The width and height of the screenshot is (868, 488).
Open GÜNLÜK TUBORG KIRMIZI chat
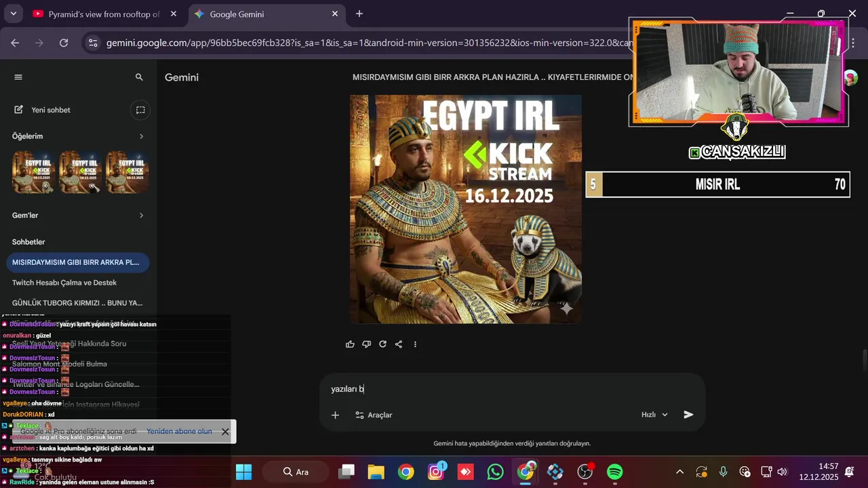(77, 303)
